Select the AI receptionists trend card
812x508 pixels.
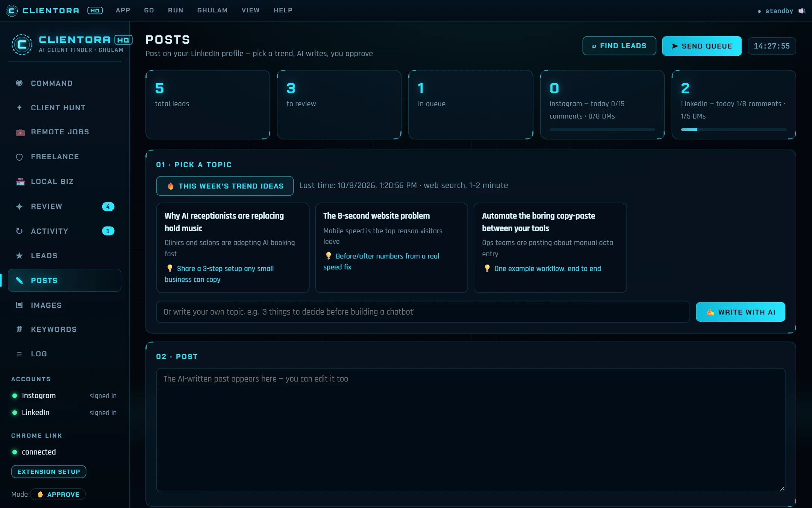point(233,248)
